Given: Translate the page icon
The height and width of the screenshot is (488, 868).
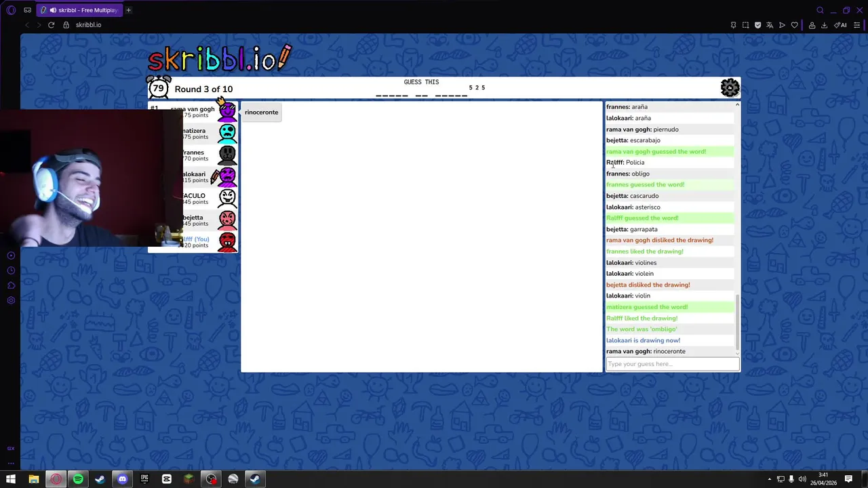Looking at the screenshot, I should (770, 25).
